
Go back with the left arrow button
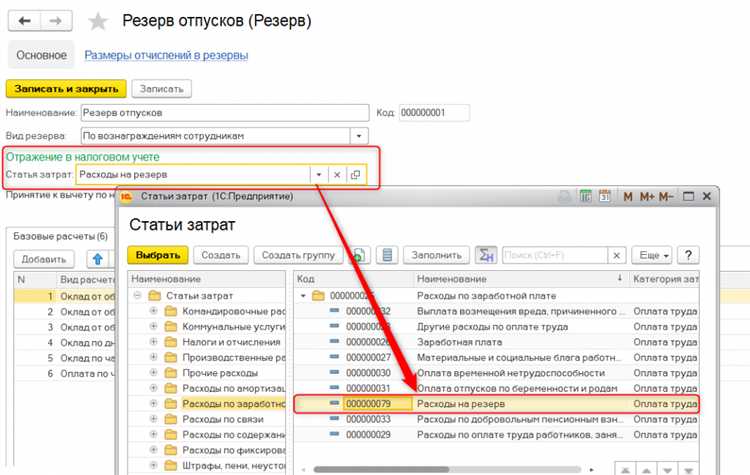click(24, 21)
